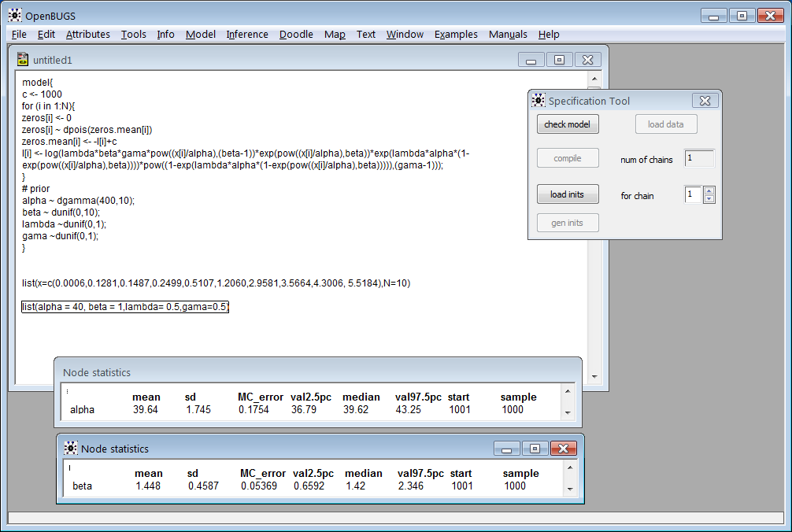
Task: Click the data list line starting "list(x=c("
Action: tap(217, 283)
